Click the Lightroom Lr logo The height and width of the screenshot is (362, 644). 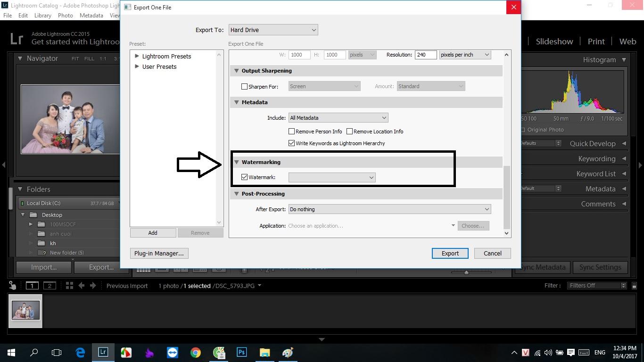pyautogui.click(x=17, y=39)
